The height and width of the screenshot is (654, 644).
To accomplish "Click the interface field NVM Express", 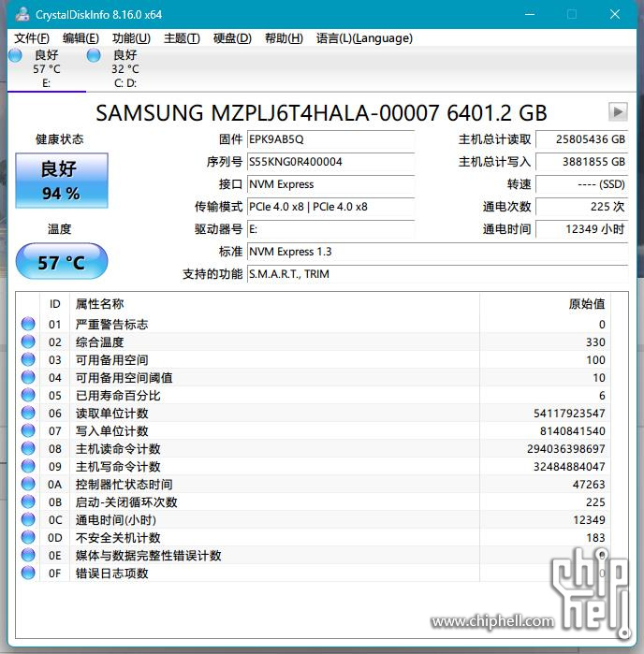I will point(330,184).
